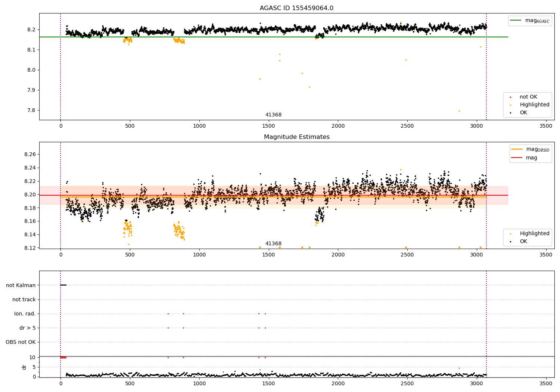Click the 'not track' axis label
560x392 pixels.
pyautogui.click(x=24, y=299)
